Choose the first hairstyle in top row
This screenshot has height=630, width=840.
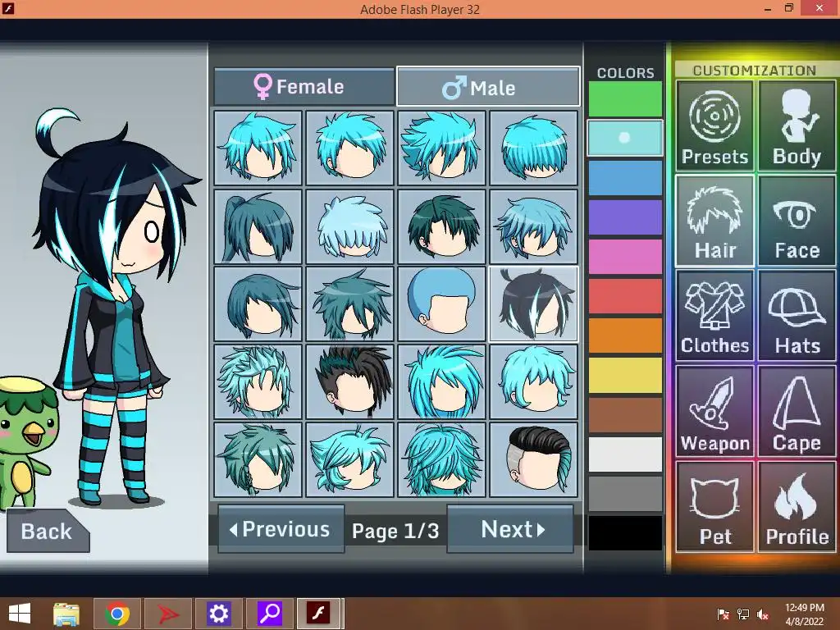(x=258, y=148)
